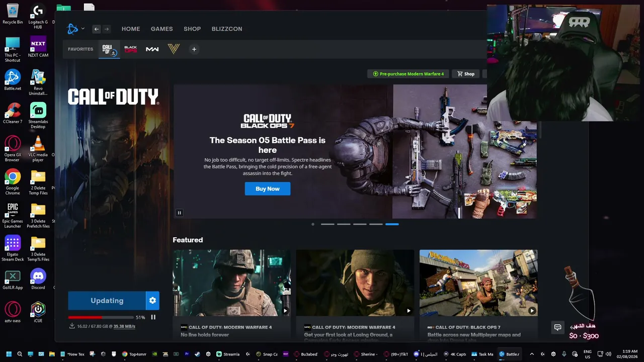Open the Battle.net logo menu
Screen dimensions: 644x362
[73, 29]
